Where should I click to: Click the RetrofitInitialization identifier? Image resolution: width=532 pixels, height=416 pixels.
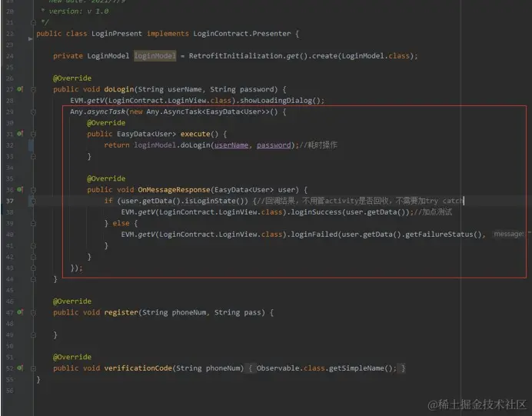pos(236,55)
